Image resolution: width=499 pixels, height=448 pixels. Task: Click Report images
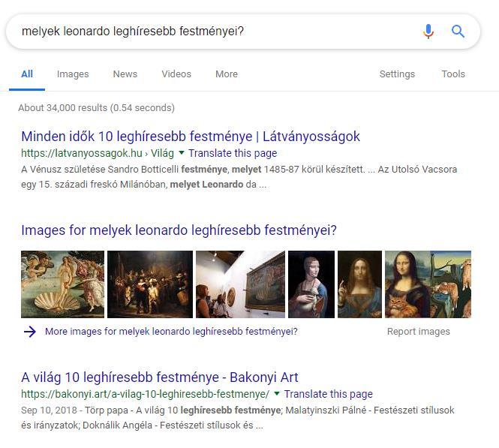pyautogui.click(x=419, y=332)
